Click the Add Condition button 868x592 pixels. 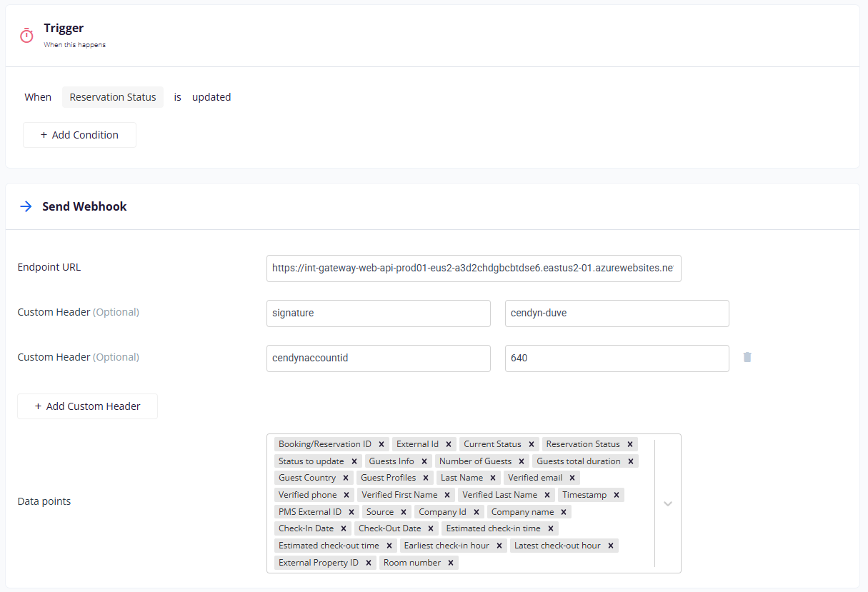tap(79, 135)
